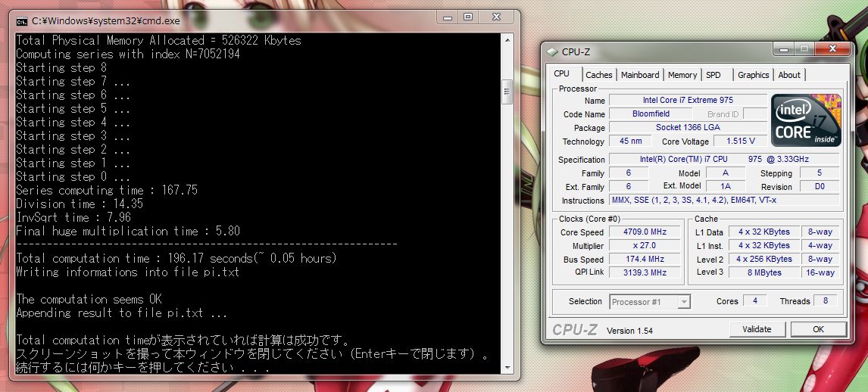Viewport: 868px width, 392px height.
Task: Click the Core Speed value 4709.0 MHz
Action: [x=645, y=232]
